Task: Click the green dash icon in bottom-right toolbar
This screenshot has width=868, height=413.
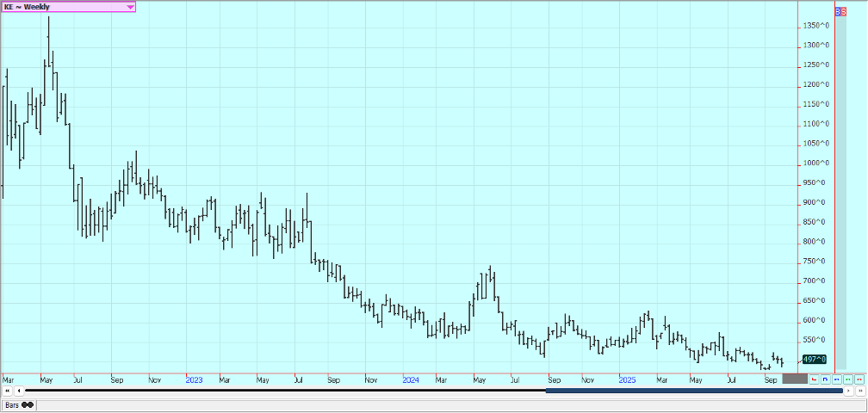Action: click(847, 379)
